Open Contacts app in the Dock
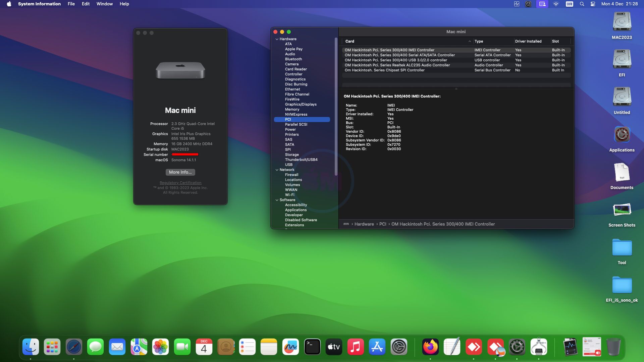 click(x=226, y=347)
